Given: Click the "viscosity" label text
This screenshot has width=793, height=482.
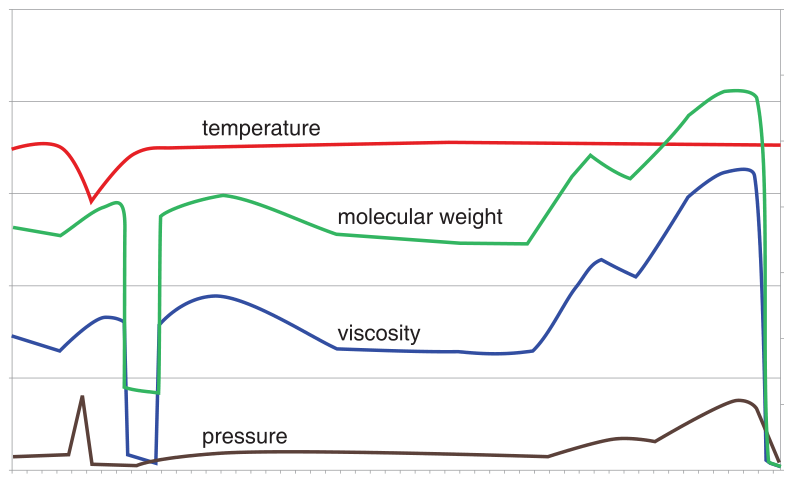Looking at the screenshot, I should click(x=378, y=333).
